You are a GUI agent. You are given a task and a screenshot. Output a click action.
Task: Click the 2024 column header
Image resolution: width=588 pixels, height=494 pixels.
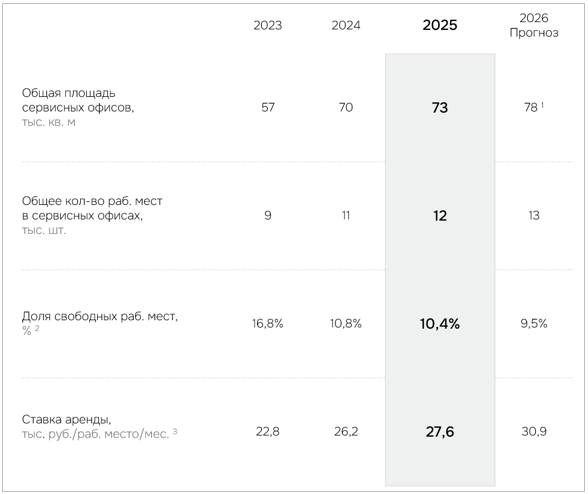345,25
